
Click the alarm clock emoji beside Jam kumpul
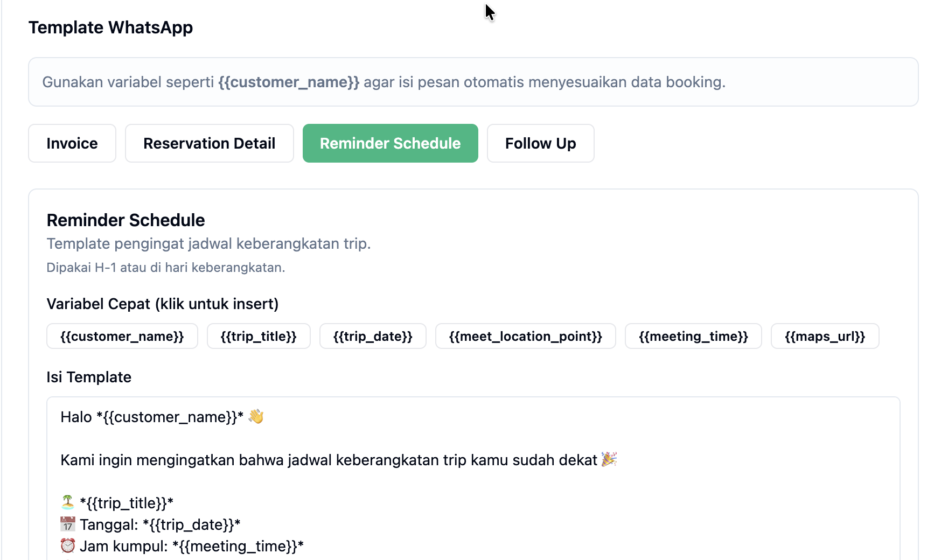pyautogui.click(x=68, y=545)
